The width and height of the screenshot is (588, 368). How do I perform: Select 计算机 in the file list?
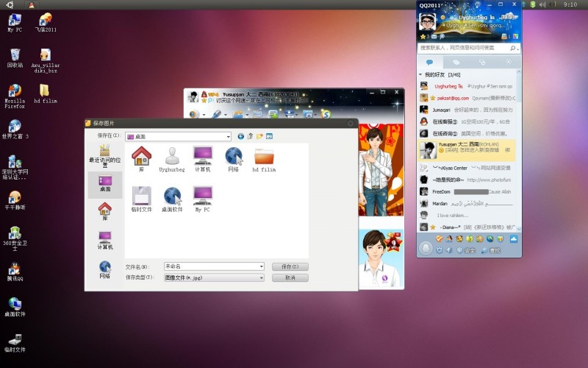coord(203,159)
